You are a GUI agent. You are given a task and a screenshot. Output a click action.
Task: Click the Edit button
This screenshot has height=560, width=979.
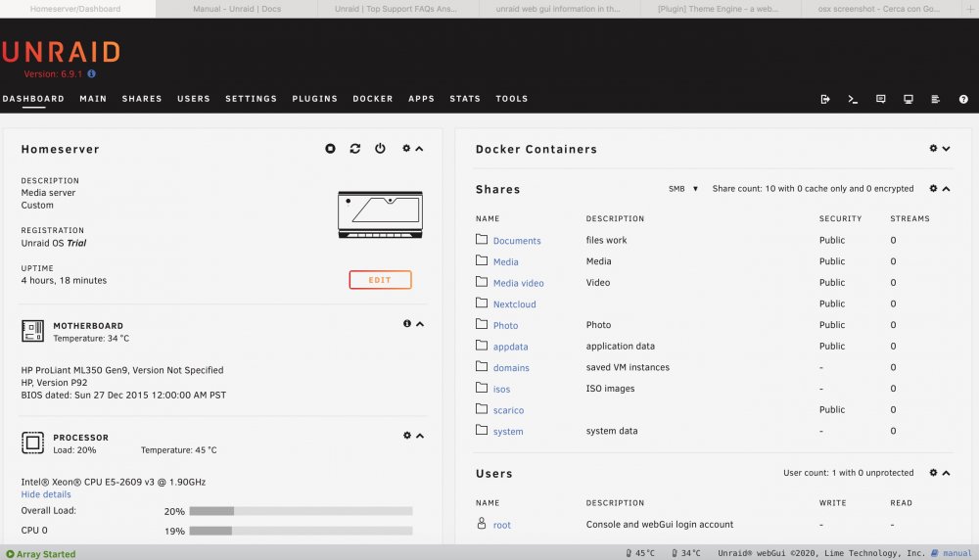[x=380, y=280]
